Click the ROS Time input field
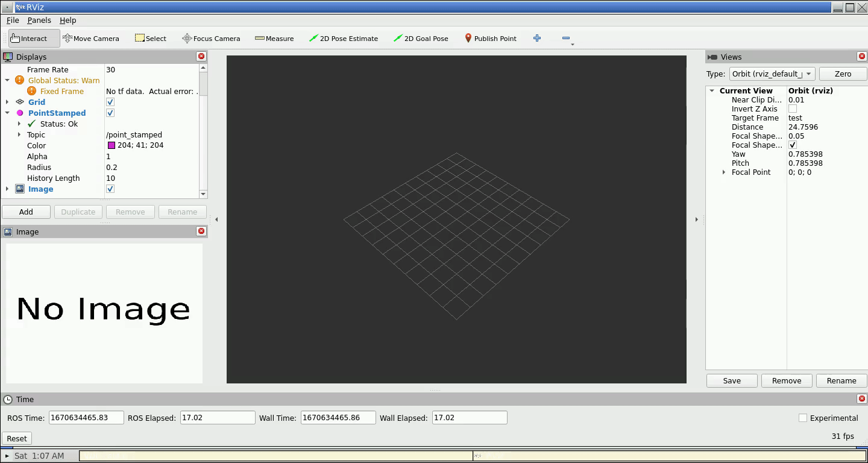The height and width of the screenshot is (463, 868). [86, 417]
